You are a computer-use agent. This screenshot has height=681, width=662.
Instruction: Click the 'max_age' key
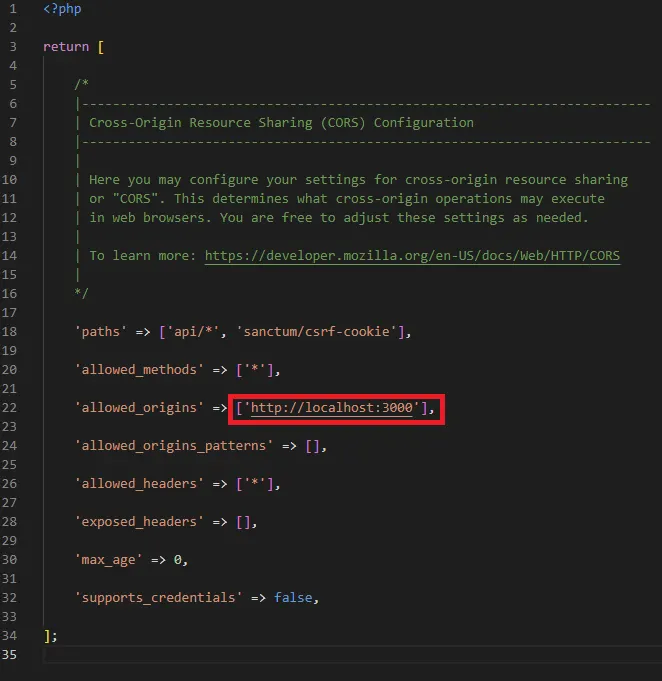tap(108, 559)
